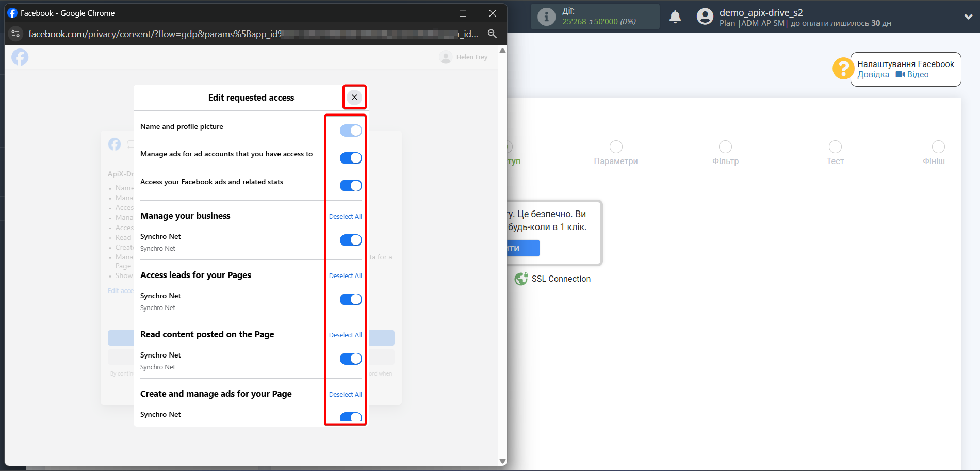
Task: Disable Synchro Net under Manage your business
Action: pos(351,240)
